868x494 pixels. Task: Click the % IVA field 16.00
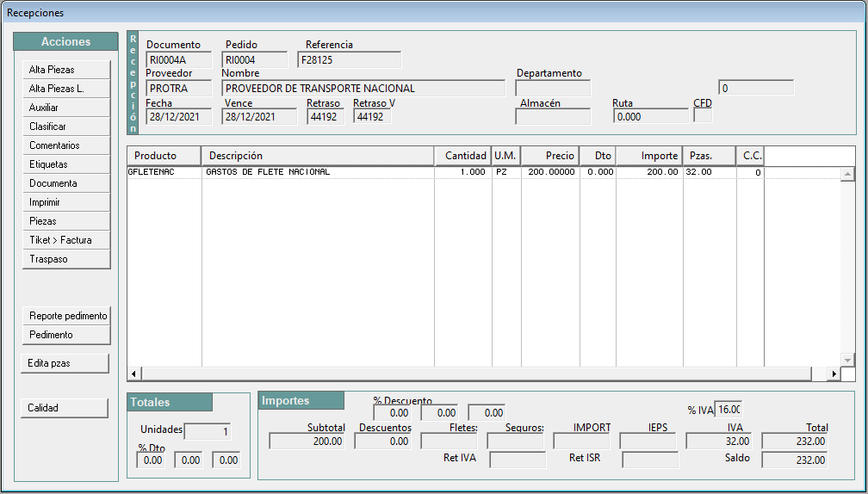pos(728,410)
